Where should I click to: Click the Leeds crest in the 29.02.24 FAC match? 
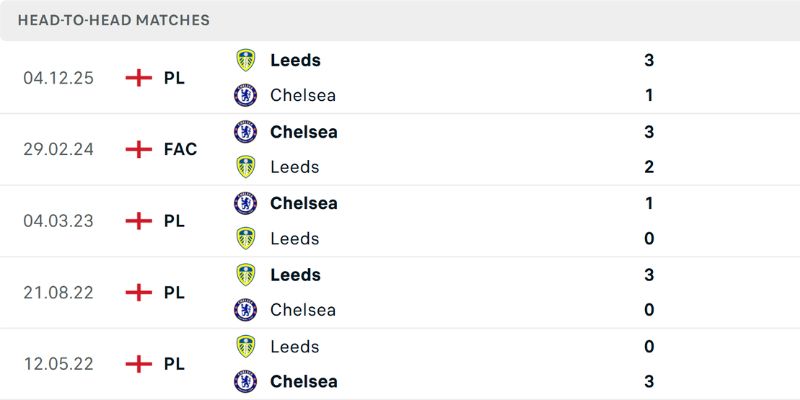pos(245,167)
